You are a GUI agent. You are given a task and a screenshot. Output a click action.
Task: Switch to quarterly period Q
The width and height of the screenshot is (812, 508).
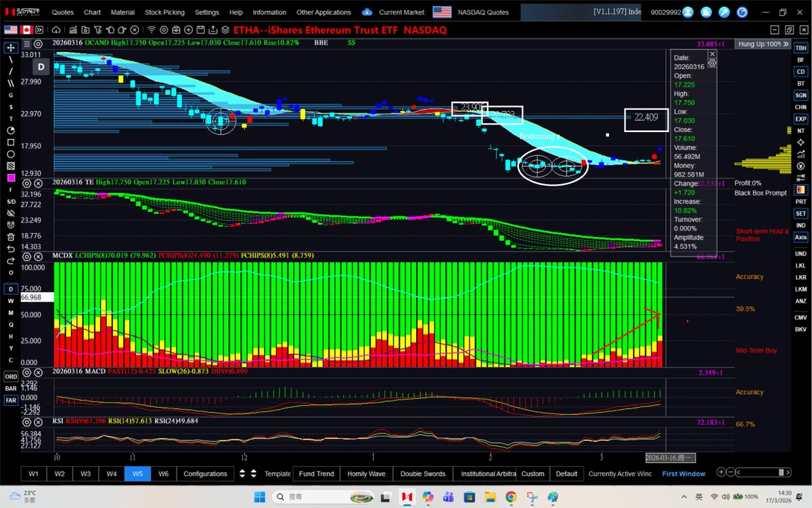(10, 324)
